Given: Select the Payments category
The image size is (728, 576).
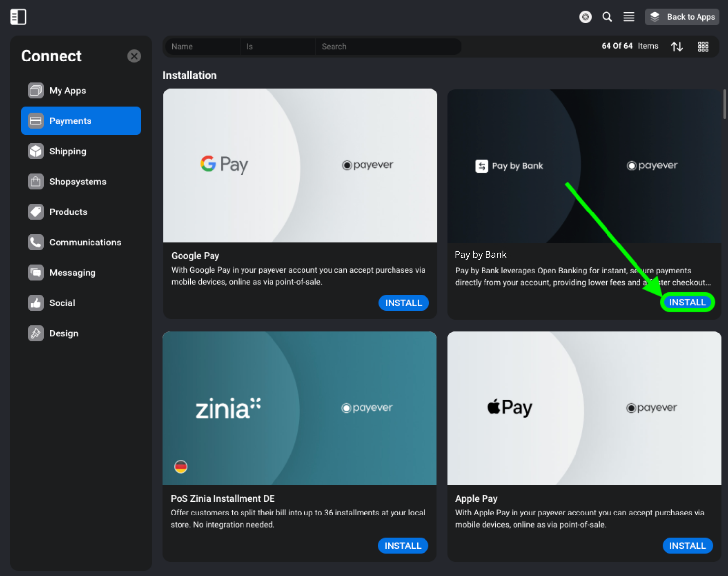Looking at the screenshot, I should 81,121.
